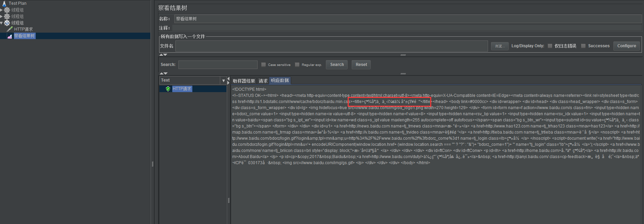The width and height of the screenshot is (644, 224).
Task: Click the 察看结果树 panel heading
Action: (173, 8)
